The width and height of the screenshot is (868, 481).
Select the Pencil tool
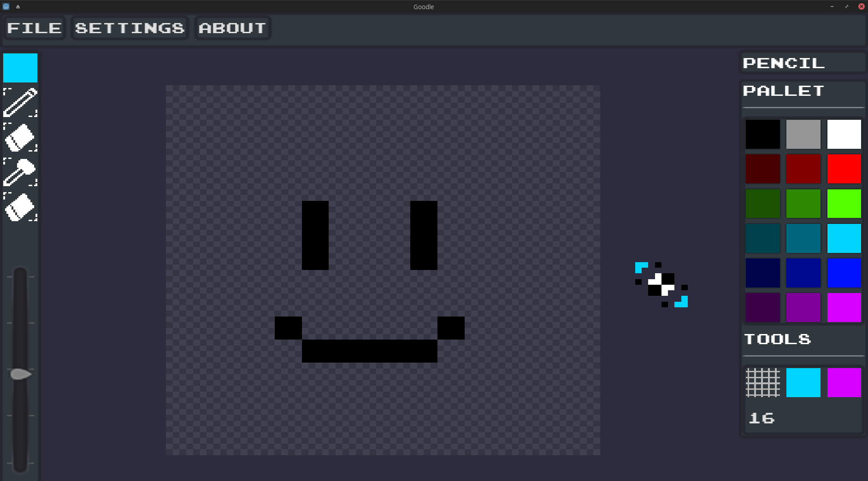pos(20,102)
